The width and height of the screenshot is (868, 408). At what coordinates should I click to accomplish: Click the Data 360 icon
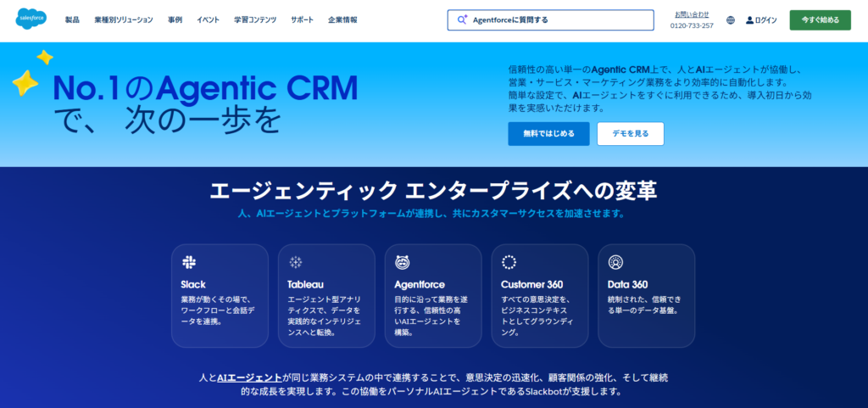coord(615,262)
